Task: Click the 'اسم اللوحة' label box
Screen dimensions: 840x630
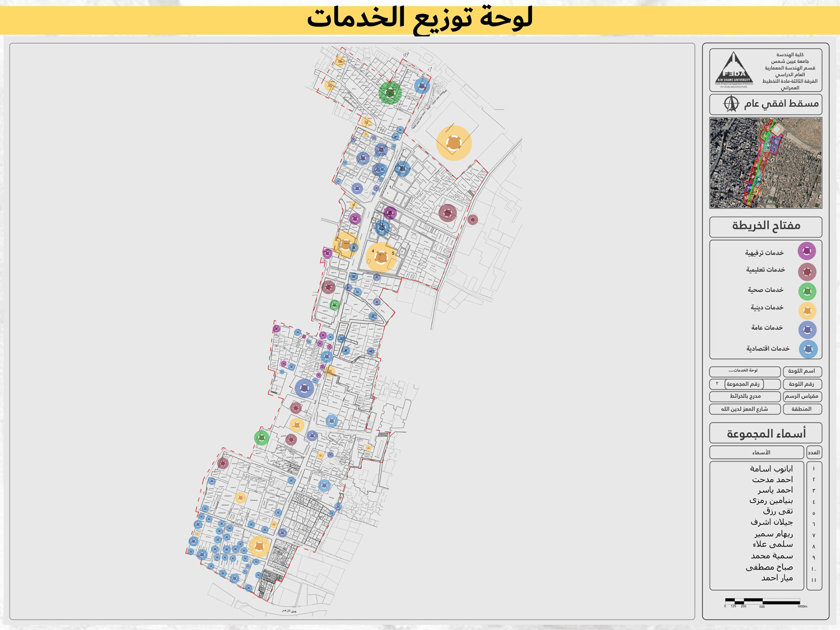Action: pos(801,371)
